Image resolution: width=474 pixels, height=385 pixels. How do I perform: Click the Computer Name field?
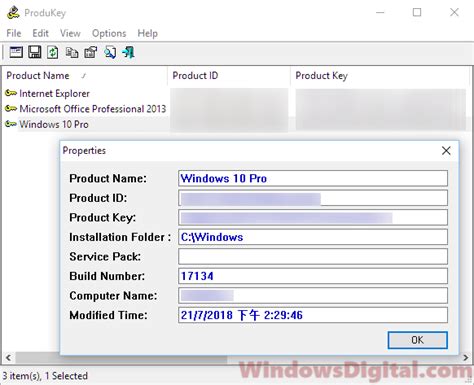313,295
